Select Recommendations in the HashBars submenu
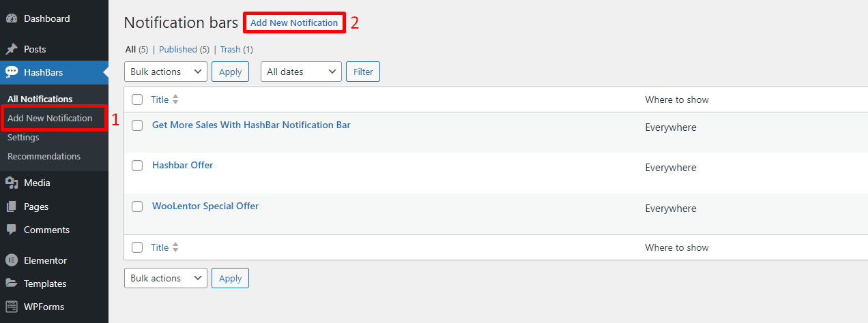The image size is (868, 323). pos(44,156)
